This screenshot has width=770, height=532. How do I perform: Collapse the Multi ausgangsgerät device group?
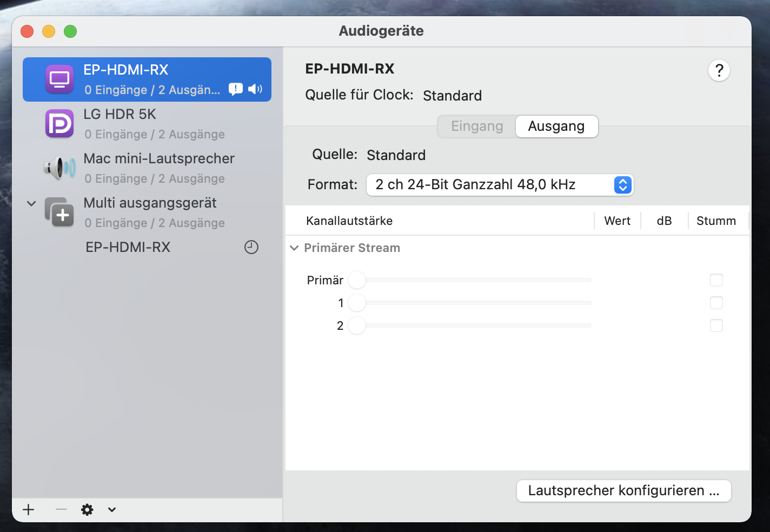click(31, 203)
